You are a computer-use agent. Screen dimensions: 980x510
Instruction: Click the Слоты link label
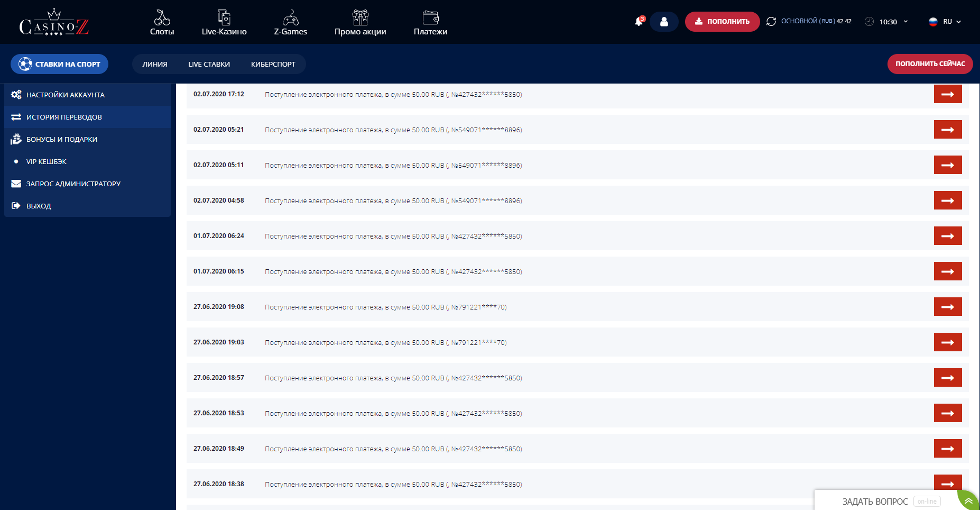162,32
